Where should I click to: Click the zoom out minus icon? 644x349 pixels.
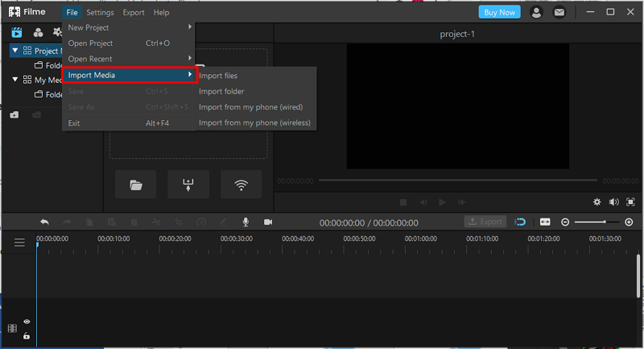[565, 222]
